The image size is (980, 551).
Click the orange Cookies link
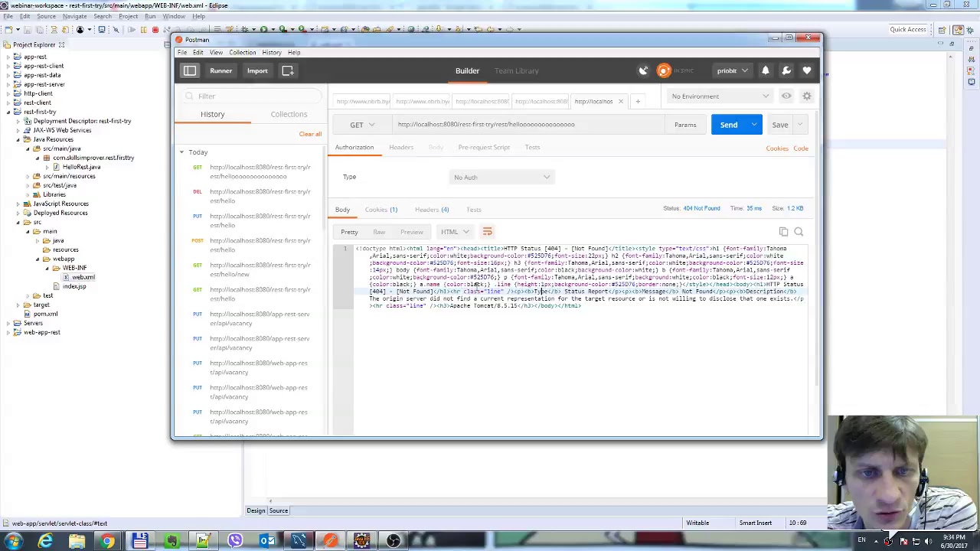777,148
